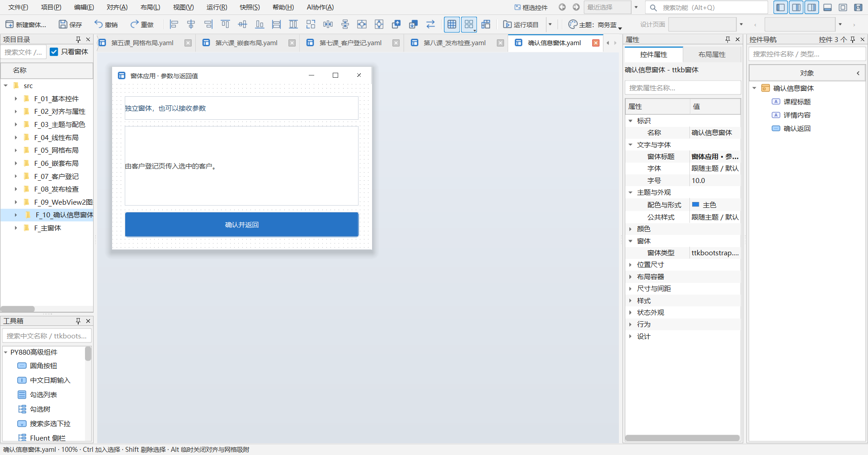Viewport: 868px width, 455px height.
Task: Click the 确认并返回 button on the form
Action: 242,225
